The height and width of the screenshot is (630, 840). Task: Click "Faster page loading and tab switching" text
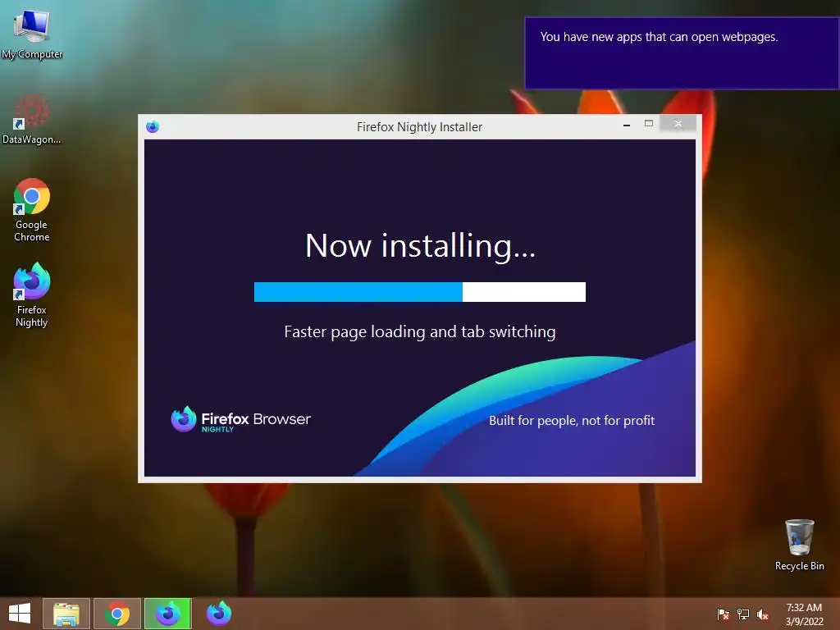pos(420,332)
